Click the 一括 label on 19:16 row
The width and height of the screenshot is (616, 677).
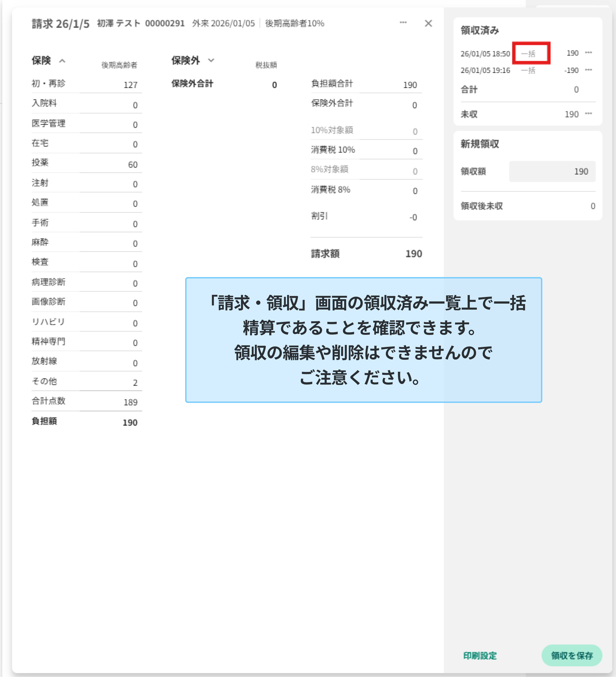[x=528, y=70]
